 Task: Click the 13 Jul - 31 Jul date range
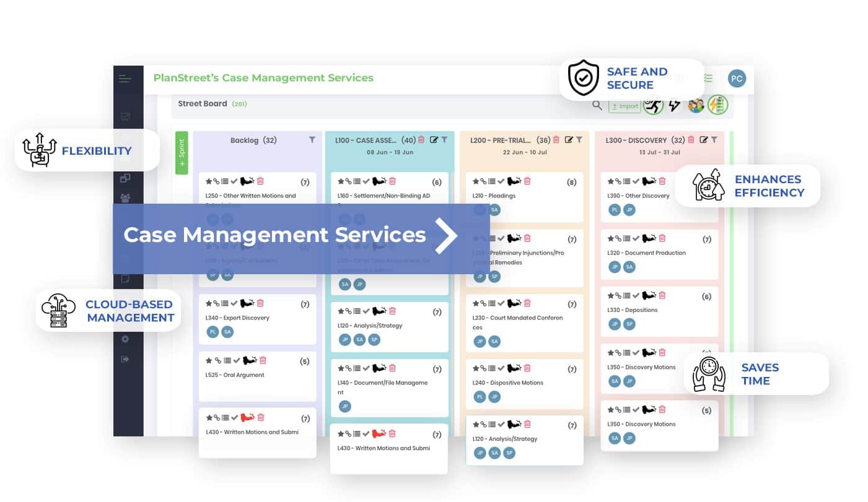pyautogui.click(x=659, y=152)
